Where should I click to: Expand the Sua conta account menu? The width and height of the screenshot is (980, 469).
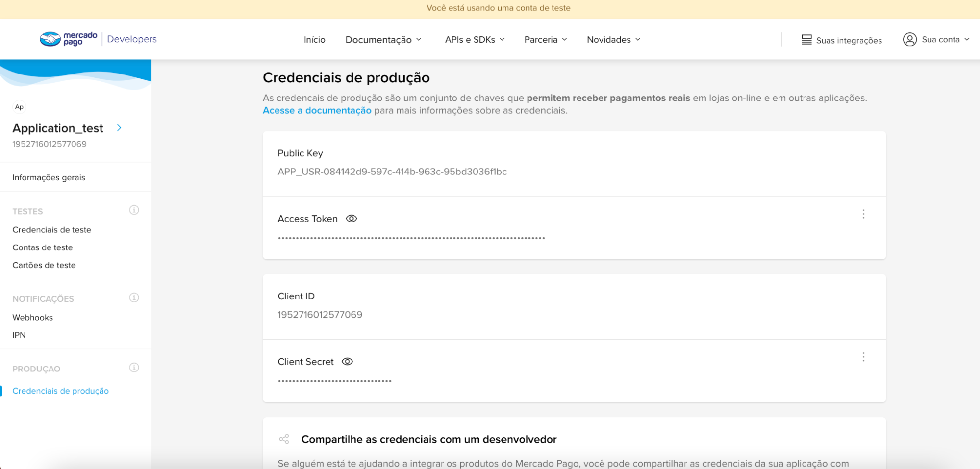(945, 39)
